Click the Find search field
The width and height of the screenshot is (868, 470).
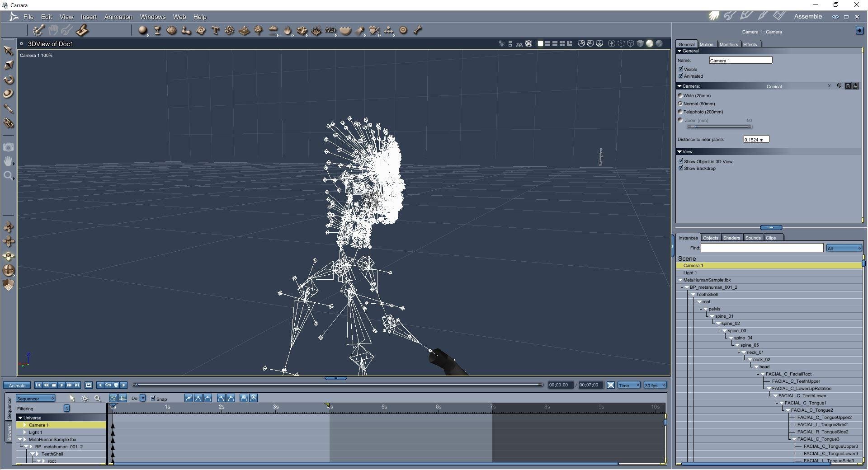point(762,248)
